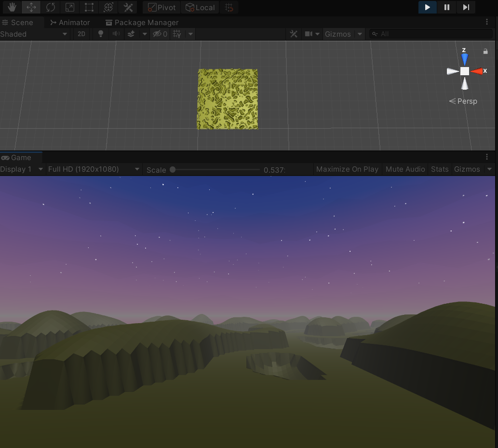
Task: Click the Scene search field
Action: point(431,34)
